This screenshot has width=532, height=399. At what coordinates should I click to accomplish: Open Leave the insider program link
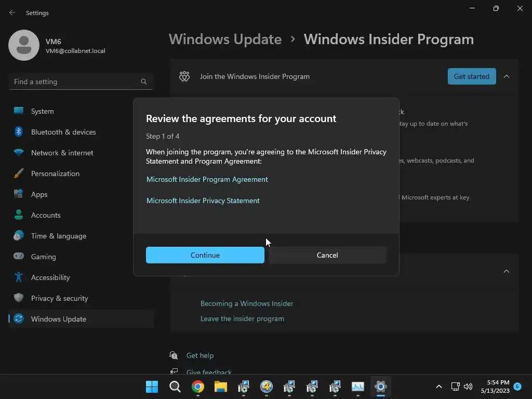[x=242, y=318]
